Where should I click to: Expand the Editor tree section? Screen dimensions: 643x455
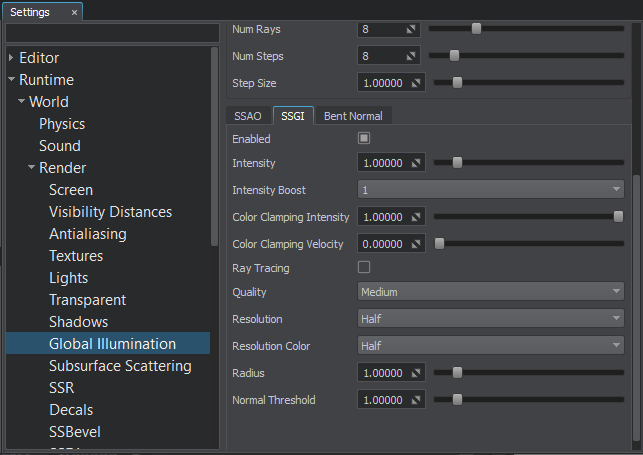tap(11, 58)
